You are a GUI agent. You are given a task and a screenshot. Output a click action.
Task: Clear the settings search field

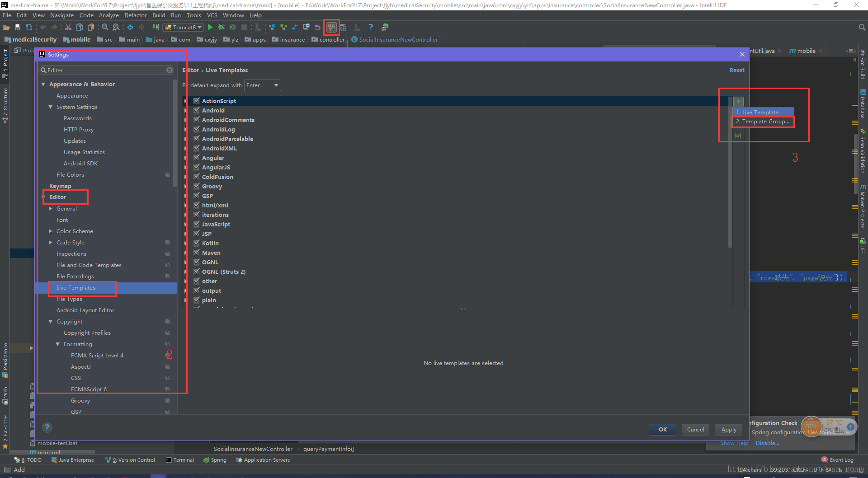click(x=170, y=70)
